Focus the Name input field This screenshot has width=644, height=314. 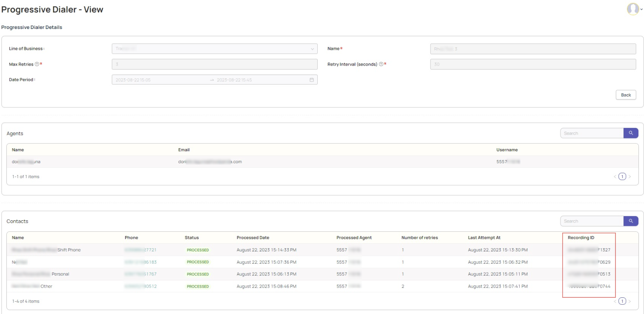[533, 49]
